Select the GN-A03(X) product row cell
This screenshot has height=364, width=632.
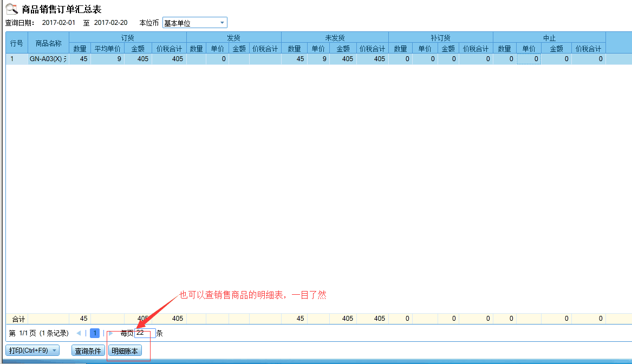(48, 58)
